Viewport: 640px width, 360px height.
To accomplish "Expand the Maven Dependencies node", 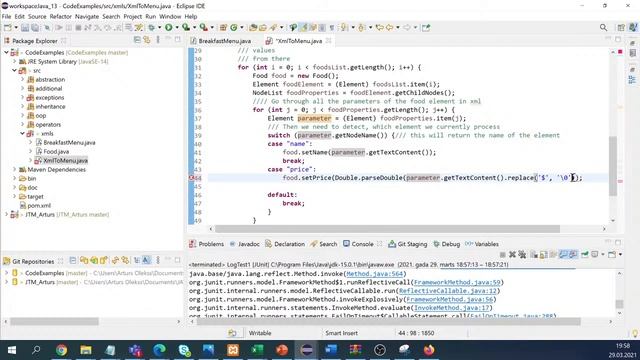I will coord(15,169).
